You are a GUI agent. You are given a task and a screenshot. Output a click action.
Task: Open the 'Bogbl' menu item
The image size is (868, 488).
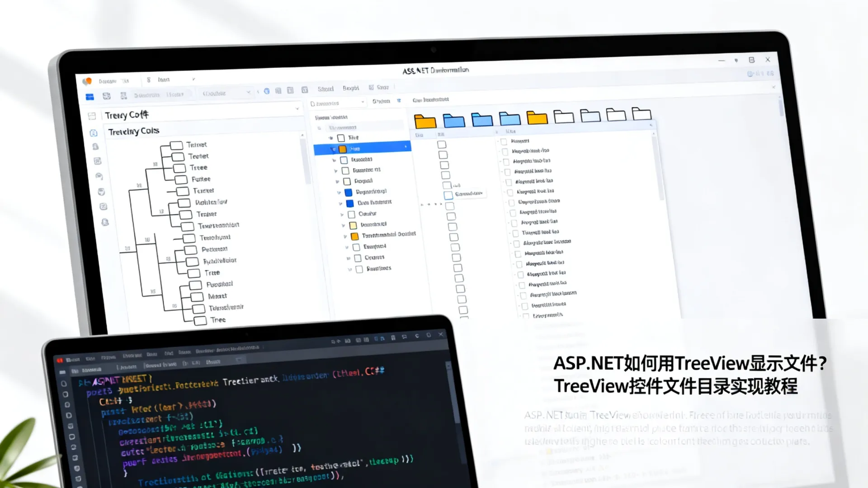point(351,88)
